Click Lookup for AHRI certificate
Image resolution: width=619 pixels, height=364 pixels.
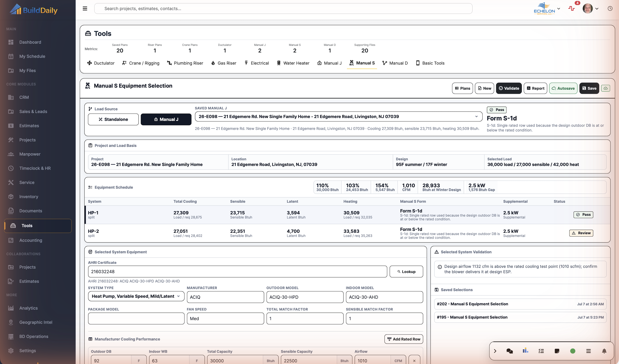(x=406, y=271)
